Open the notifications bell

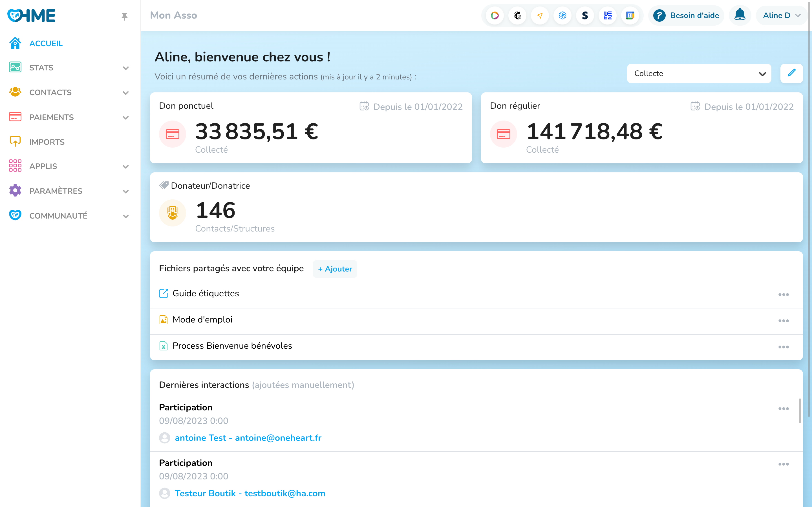(x=740, y=15)
